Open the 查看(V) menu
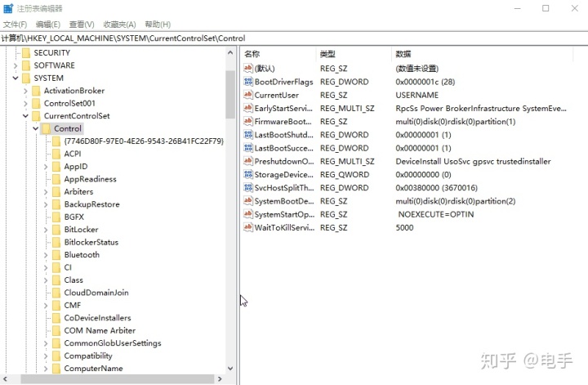 coord(82,25)
